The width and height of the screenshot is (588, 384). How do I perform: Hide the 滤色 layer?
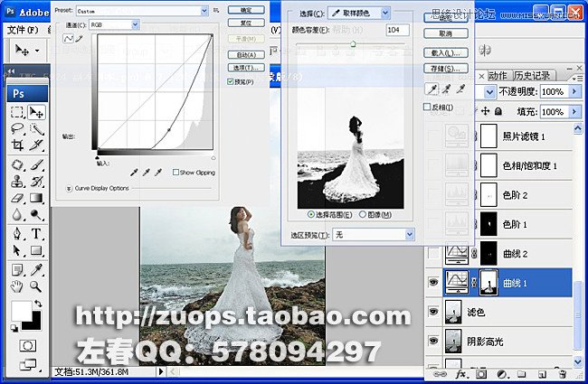pyautogui.click(x=433, y=312)
